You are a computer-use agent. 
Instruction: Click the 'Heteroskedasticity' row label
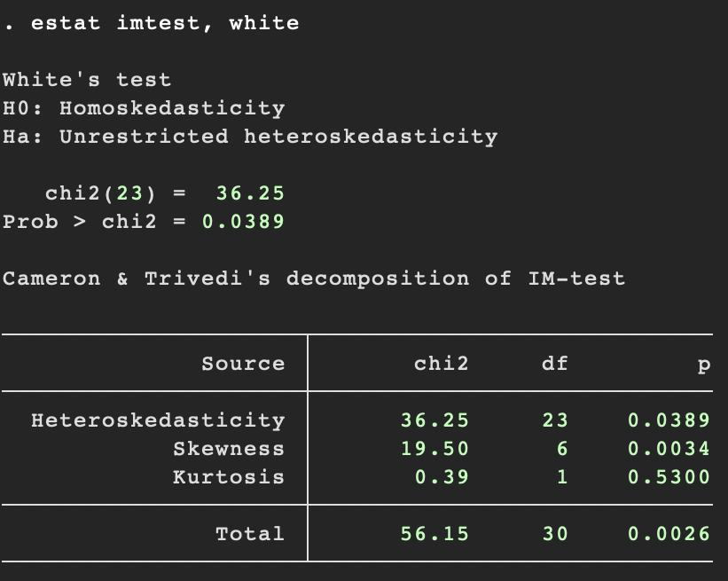pyautogui.click(x=158, y=420)
